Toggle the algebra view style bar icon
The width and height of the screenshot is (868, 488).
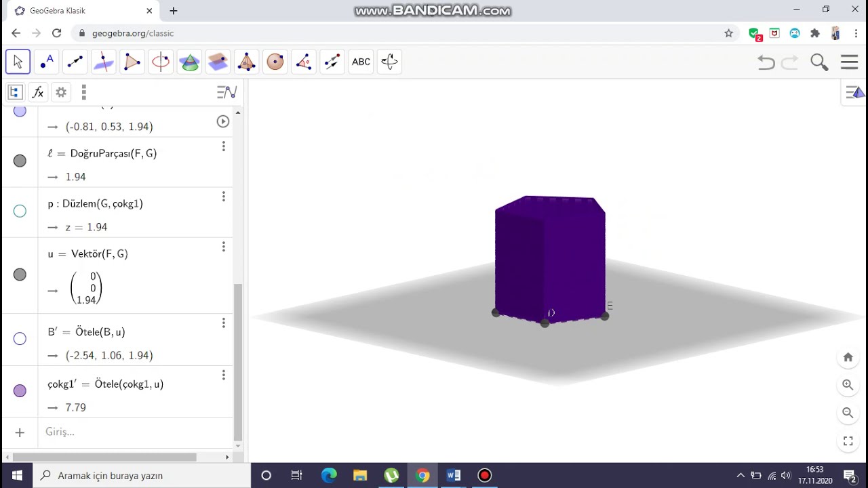[x=15, y=92]
